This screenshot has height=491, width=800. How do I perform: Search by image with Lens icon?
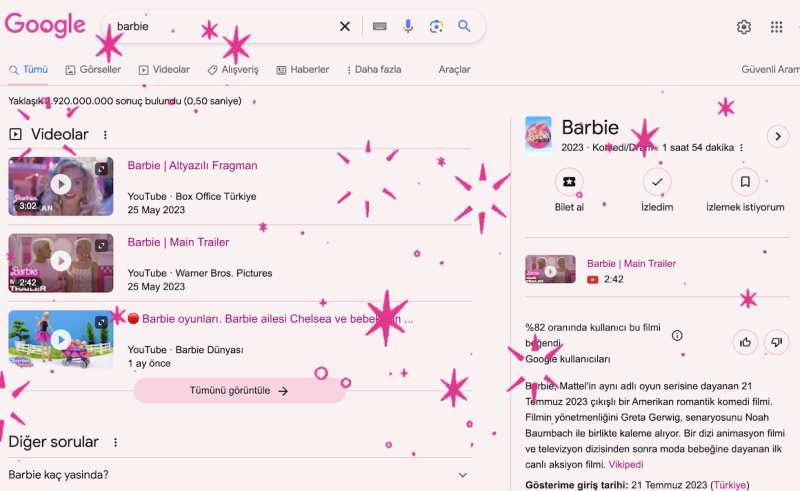click(436, 26)
